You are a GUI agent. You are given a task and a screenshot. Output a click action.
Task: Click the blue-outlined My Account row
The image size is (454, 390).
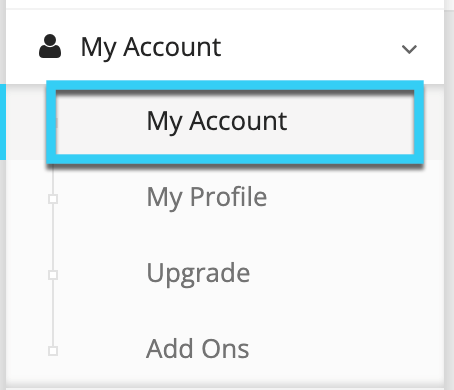[235, 122]
